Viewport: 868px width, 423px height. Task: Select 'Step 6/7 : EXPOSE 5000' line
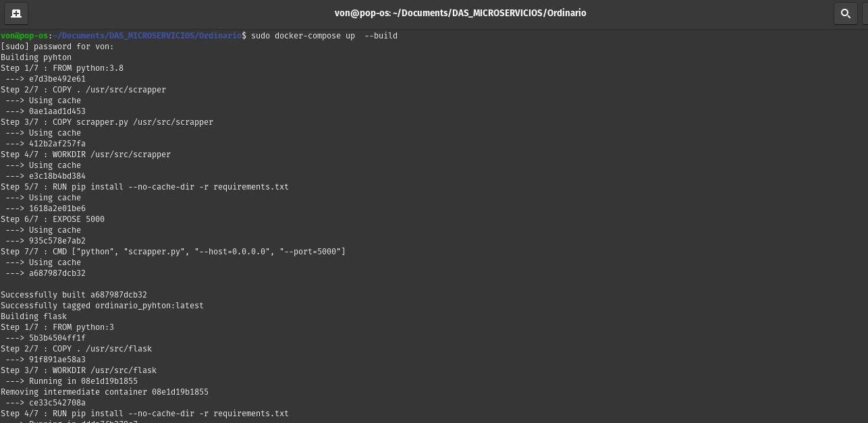pos(53,219)
